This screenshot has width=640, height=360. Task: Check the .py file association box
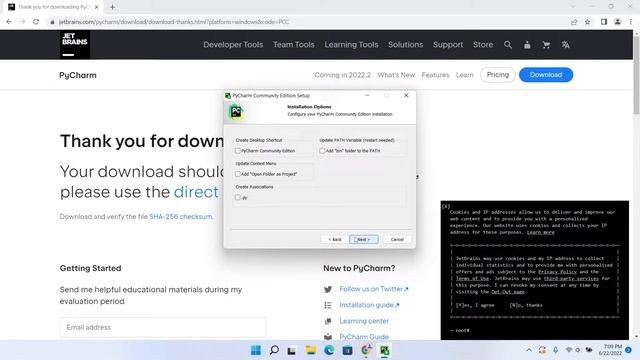point(238,198)
